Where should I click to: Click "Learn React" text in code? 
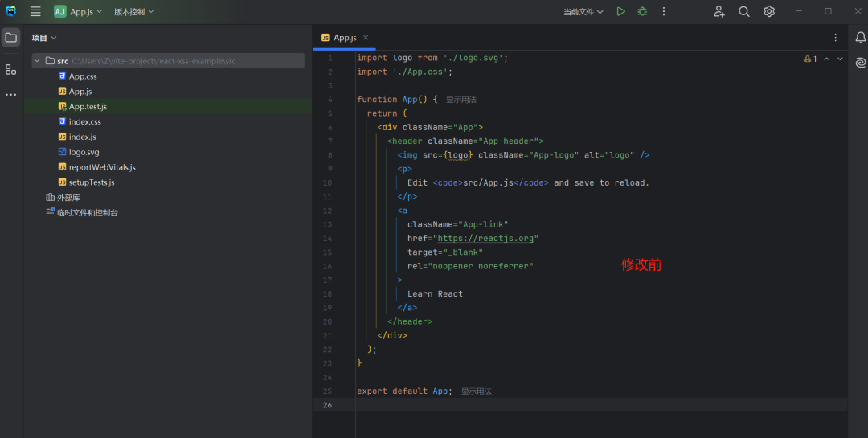[x=435, y=294]
